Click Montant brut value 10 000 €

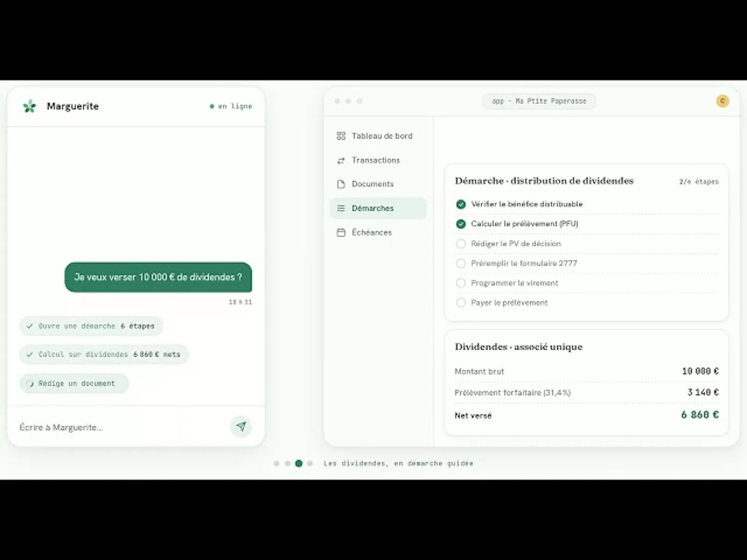700,371
